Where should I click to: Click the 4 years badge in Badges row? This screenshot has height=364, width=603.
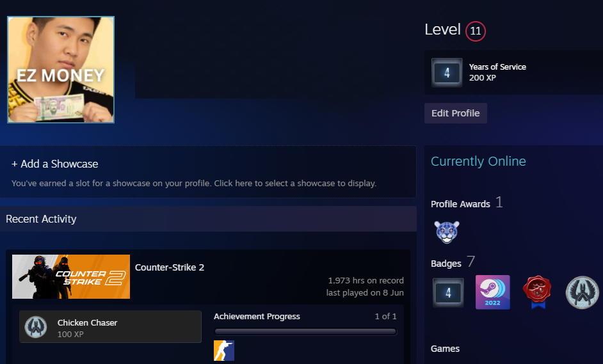448,293
